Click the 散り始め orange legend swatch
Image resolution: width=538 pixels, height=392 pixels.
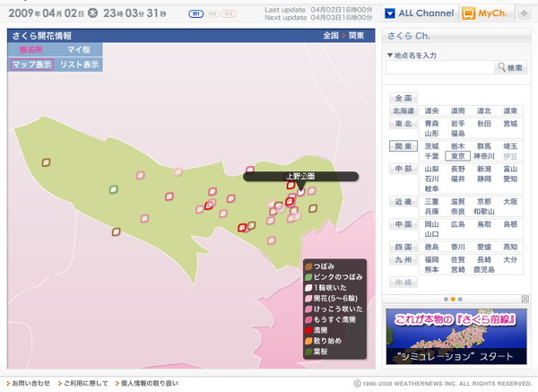[x=308, y=341]
